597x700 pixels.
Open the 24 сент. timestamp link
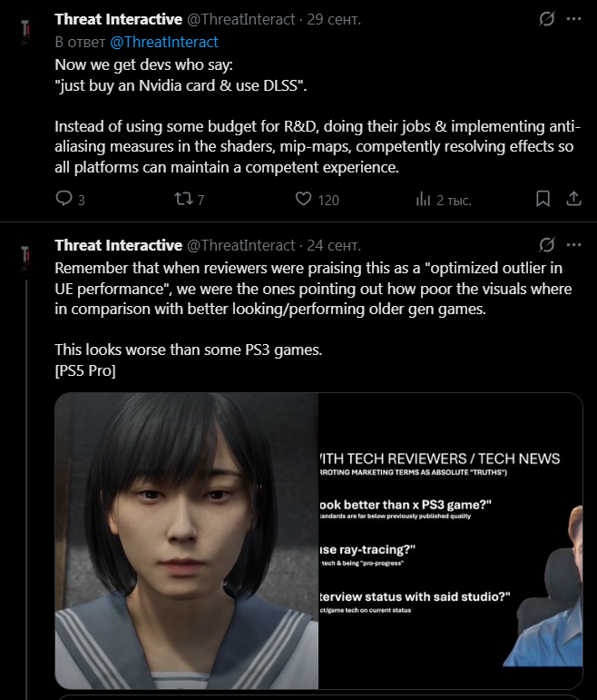pyautogui.click(x=333, y=245)
